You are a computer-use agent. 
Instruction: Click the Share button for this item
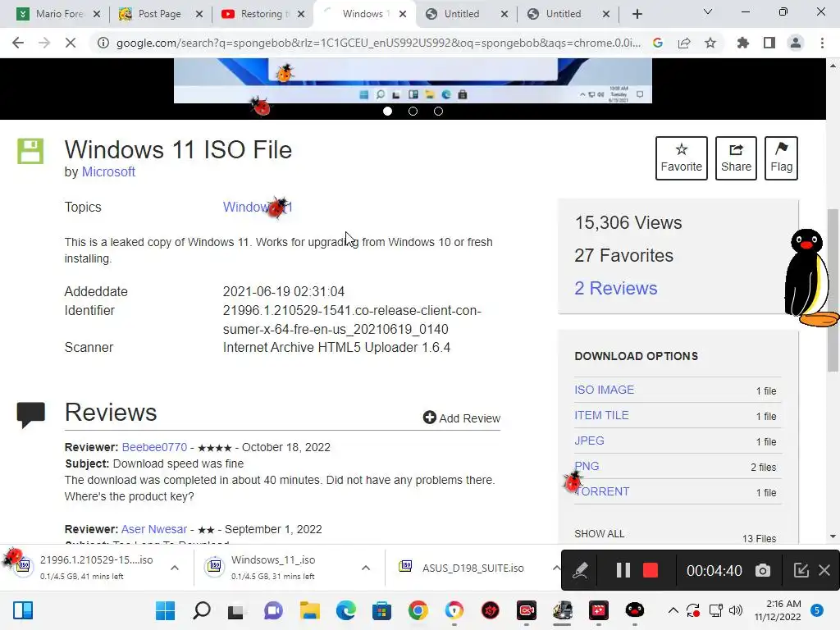(x=736, y=158)
